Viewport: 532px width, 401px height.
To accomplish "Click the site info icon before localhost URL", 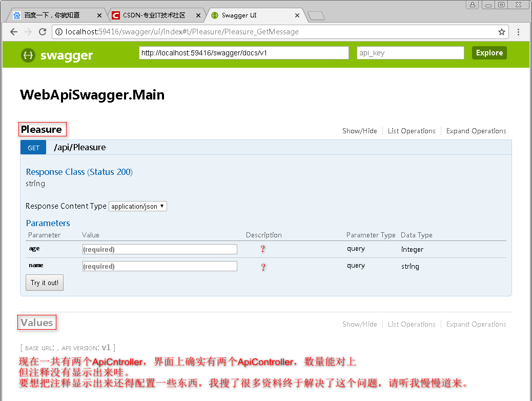I will coord(60,32).
